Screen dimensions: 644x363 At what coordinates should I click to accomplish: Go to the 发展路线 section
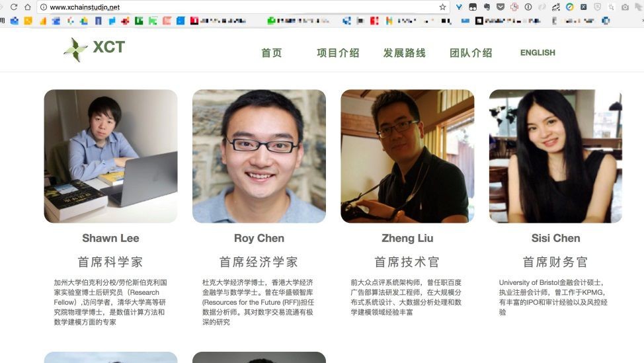404,52
